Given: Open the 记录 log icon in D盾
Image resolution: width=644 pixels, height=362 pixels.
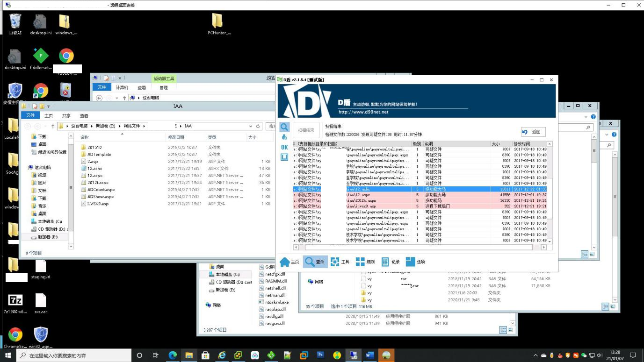Looking at the screenshot, I should [x=390, y=262].
